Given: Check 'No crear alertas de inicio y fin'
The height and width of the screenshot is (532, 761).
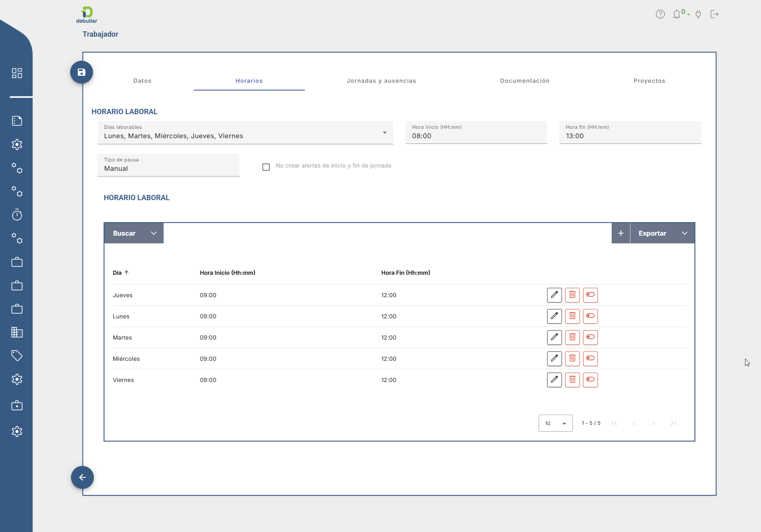Looking at the screenshot, I should [x=266, y=167].
